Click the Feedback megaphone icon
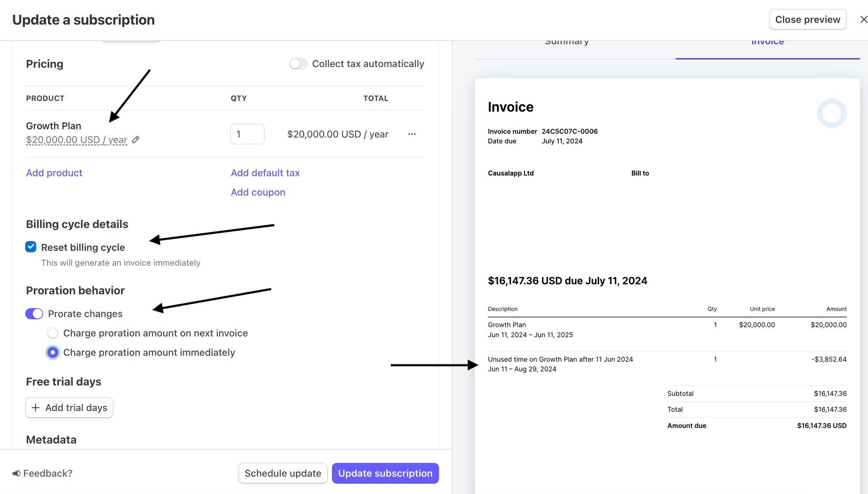868x494 pixels. (16, 474)
